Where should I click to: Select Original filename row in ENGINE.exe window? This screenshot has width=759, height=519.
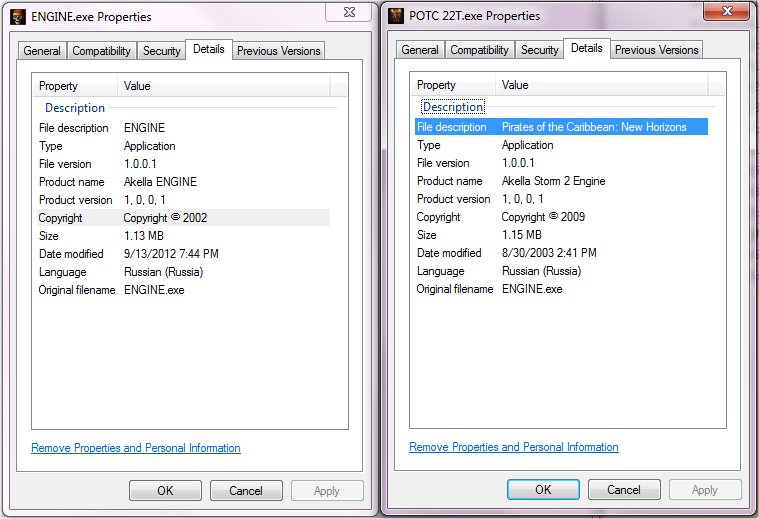pos(183,290)
